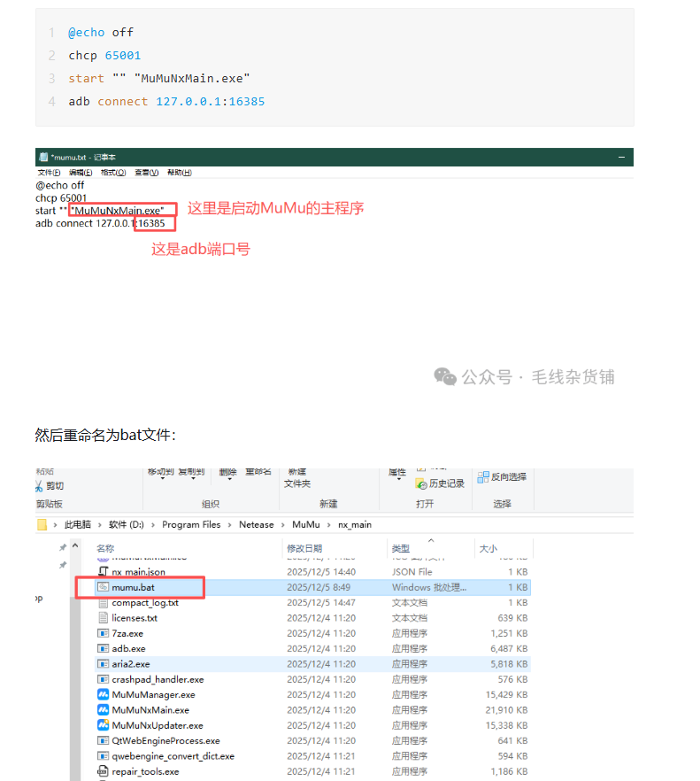The height and width of the screenshot is (781, 700).
Task: Open the 编辑(E) menu in Notepad
Action: [x=81, y=173]
